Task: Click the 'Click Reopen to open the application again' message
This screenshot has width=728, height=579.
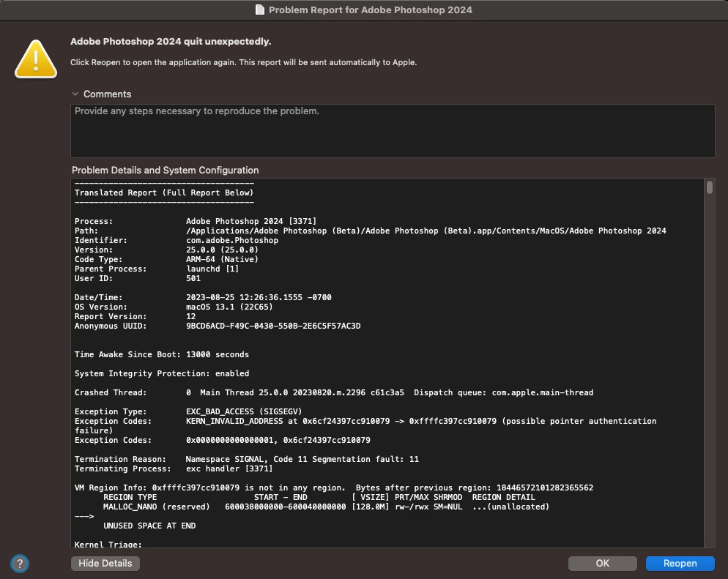Action: 243,62
